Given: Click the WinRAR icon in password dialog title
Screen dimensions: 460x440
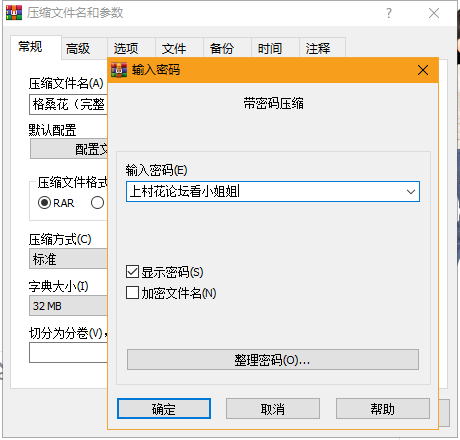Looking at the screenshot, I should [119, 70].
